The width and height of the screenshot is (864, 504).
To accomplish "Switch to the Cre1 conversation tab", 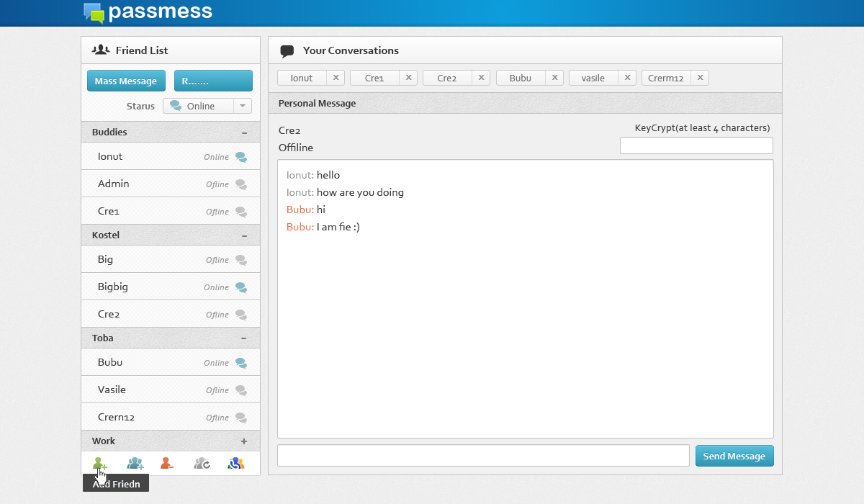I will pyautogui.click(x=374, y=78).
